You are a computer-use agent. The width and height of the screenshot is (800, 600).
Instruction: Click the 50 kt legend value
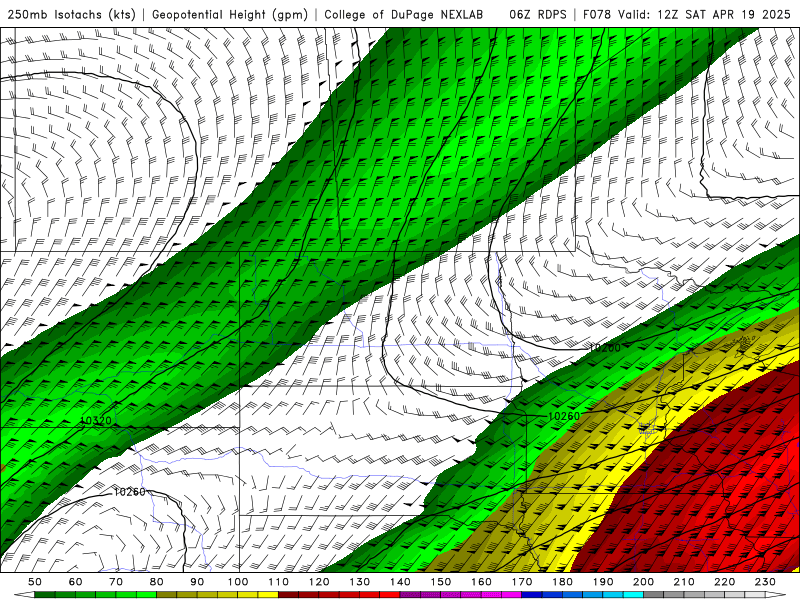click(35, 582)
